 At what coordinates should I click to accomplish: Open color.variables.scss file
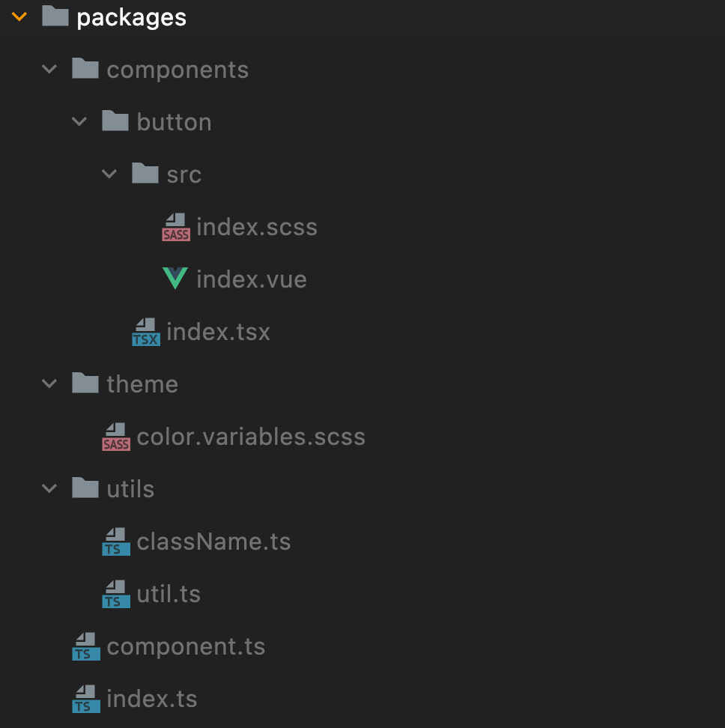(251, 437)
